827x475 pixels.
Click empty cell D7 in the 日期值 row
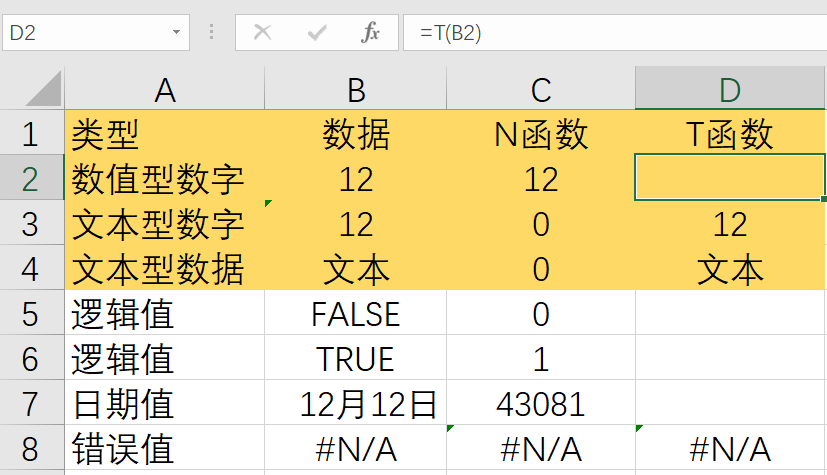click(730, 403)
